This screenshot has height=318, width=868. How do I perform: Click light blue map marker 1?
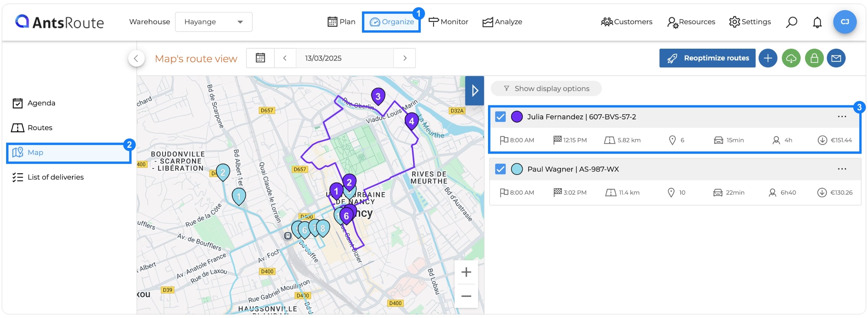[238, 197]
